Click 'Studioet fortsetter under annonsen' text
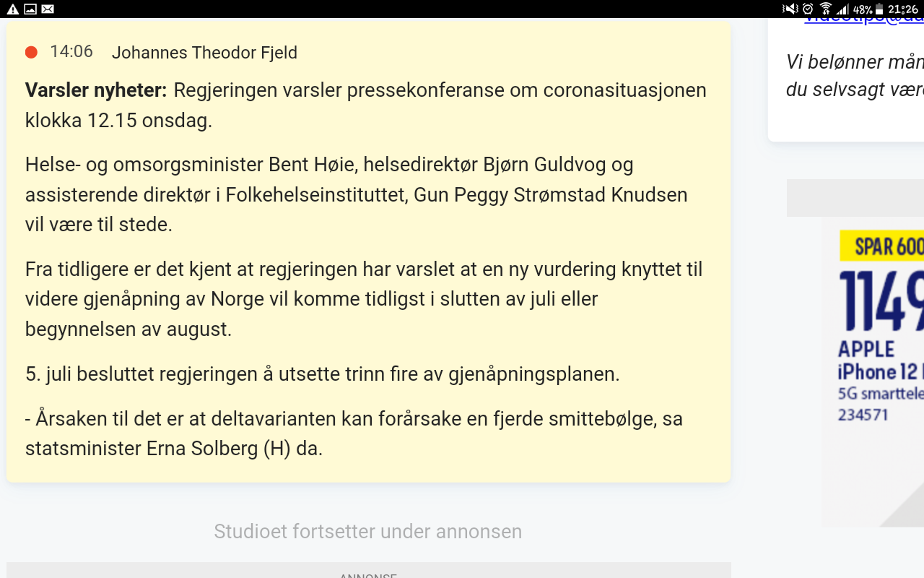The image size is (924, 578). 367,532
